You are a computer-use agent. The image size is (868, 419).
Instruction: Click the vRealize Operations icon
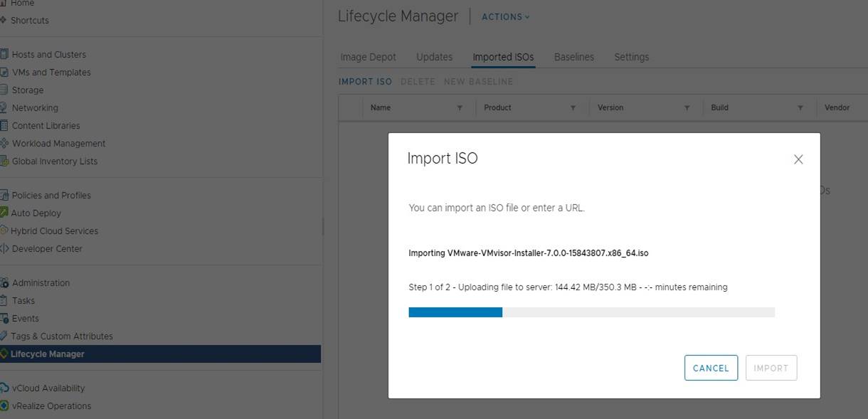click(4, 405)
